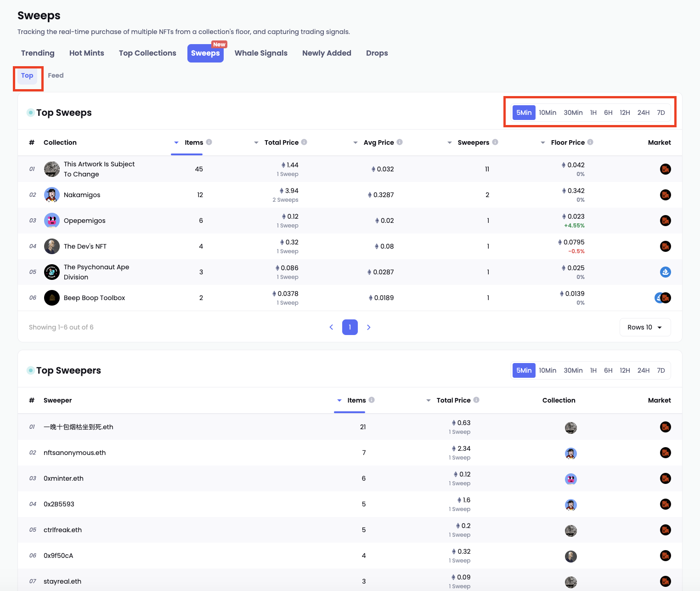Select 24H range in Top Sweepers
700x591 pixels.
pos(644,370)
